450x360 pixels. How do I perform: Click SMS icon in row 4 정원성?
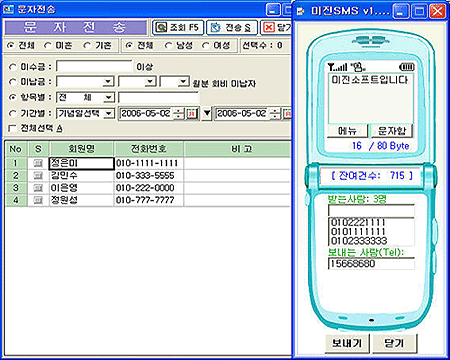tap(38, 200)
